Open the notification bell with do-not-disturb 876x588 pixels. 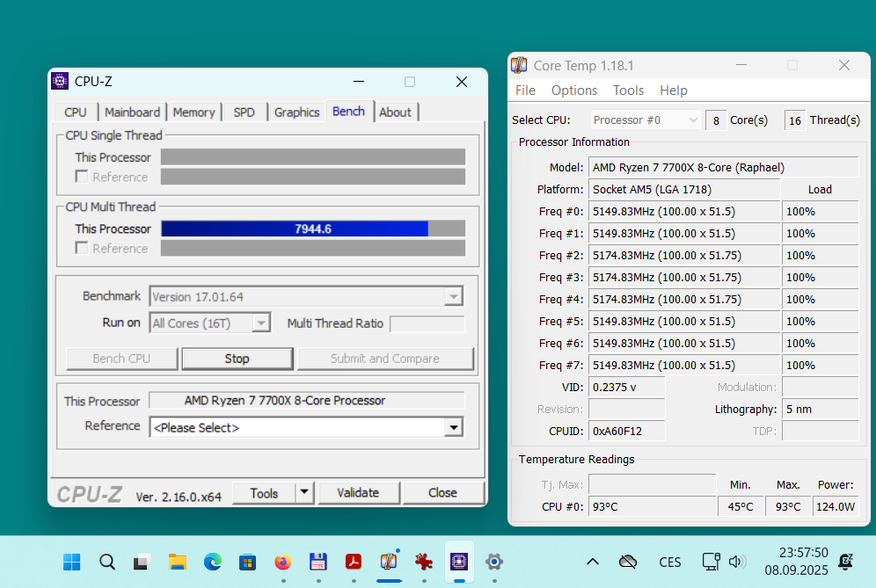[x=846, y=562]
